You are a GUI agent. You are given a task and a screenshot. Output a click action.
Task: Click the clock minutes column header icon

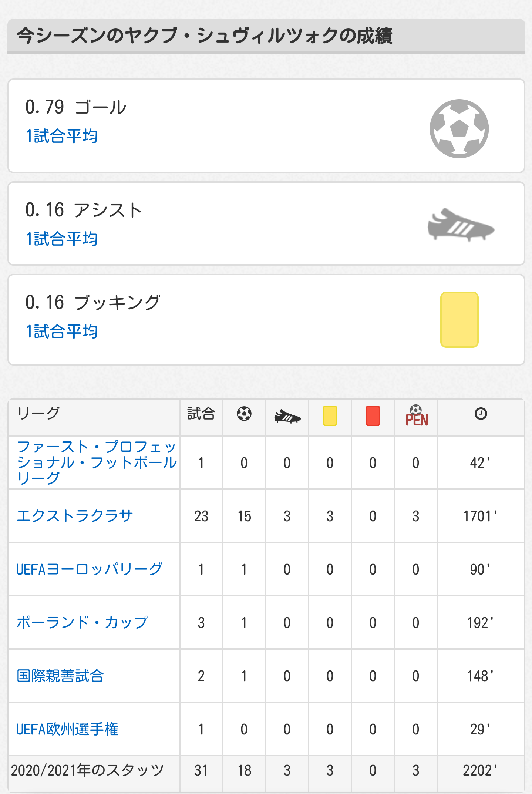click(481, 414)
